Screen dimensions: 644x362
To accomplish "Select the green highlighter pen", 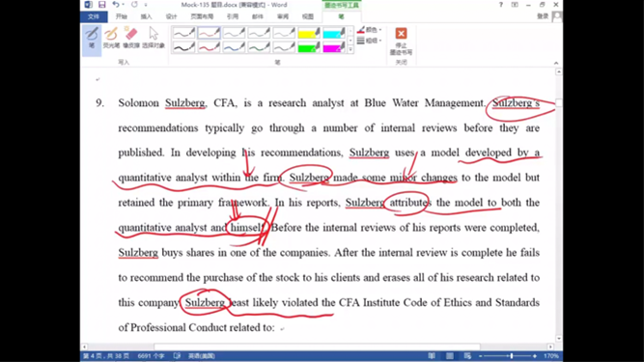I will tap(309, 47).
